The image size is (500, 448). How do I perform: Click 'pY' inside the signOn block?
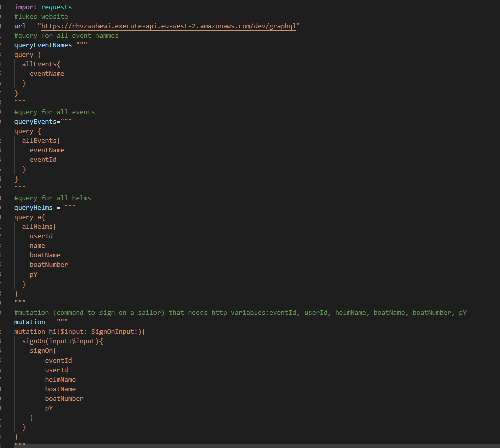[x=49, y=408]
